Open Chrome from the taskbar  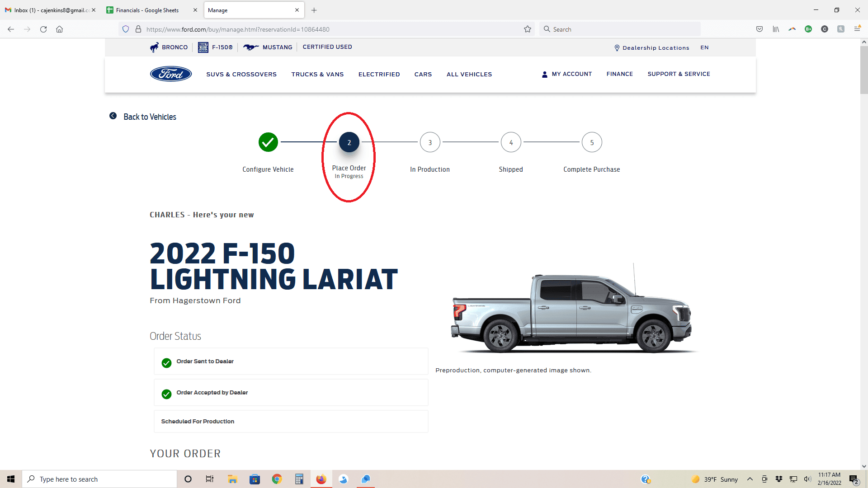coord(277,479)
